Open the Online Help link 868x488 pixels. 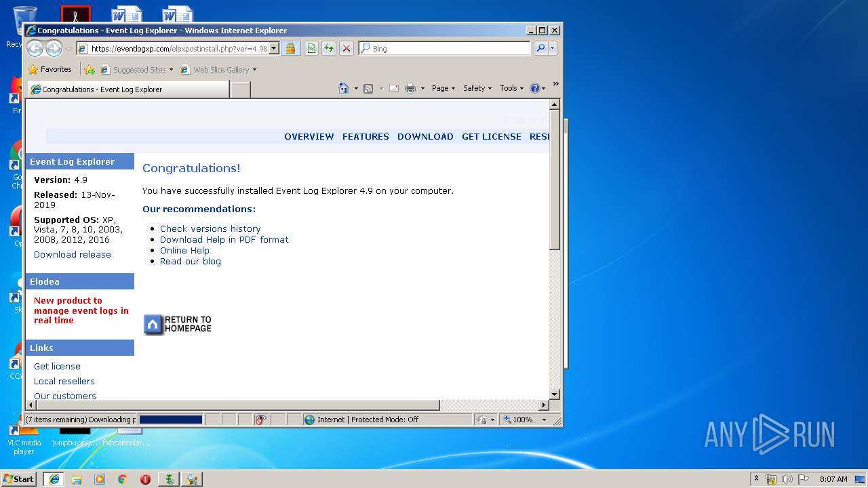pyautogui.click(x=184, y=250)
